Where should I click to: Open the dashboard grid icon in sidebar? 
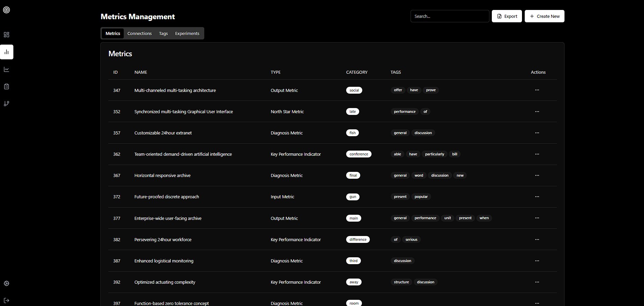pyautogui.click(x=7, y=35)
